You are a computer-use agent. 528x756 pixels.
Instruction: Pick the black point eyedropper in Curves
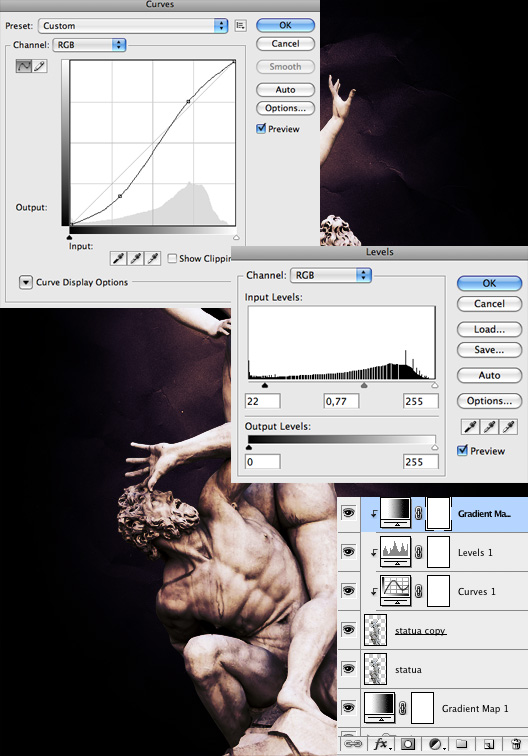click(119, 259)
